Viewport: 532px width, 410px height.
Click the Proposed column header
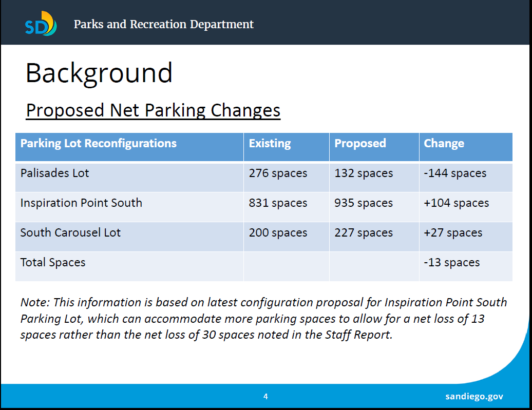coord(374,147)
